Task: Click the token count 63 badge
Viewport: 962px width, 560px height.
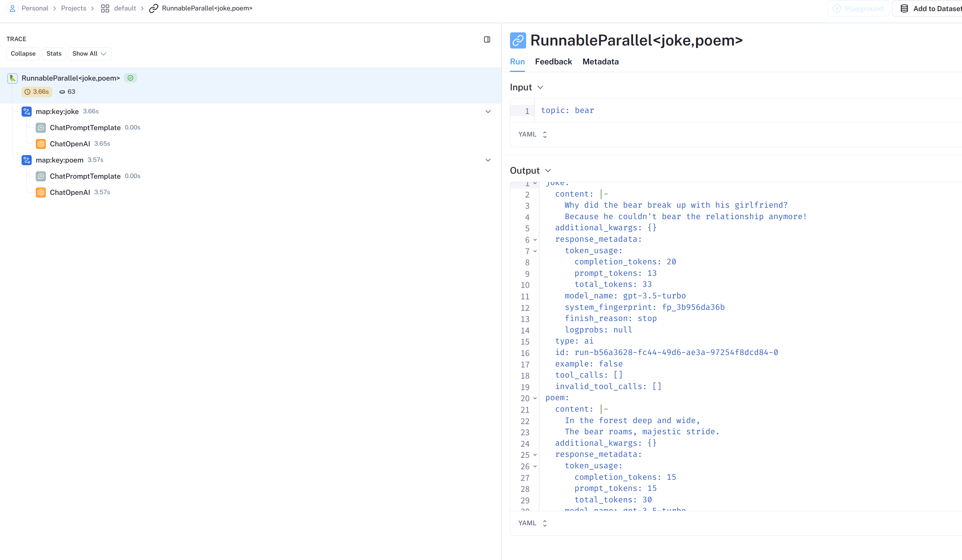Action: [67, 92]
